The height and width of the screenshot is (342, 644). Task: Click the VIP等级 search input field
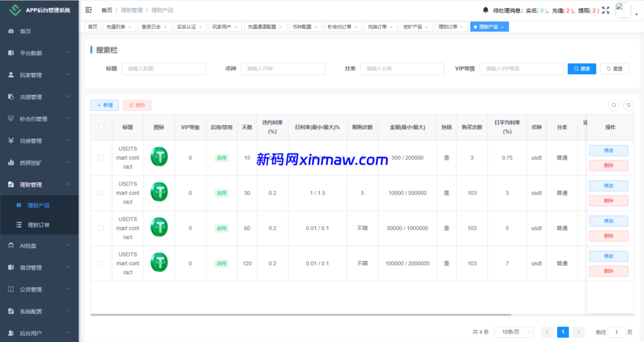[x=521, y=69]
